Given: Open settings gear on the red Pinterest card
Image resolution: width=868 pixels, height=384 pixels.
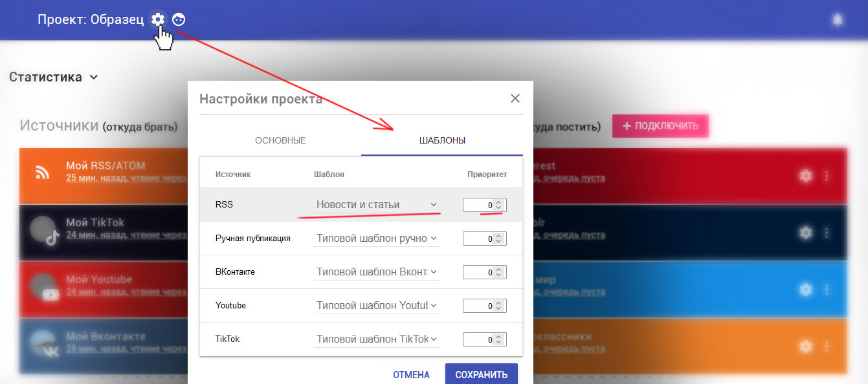Looking at the screenshot, I should point(805,175).
